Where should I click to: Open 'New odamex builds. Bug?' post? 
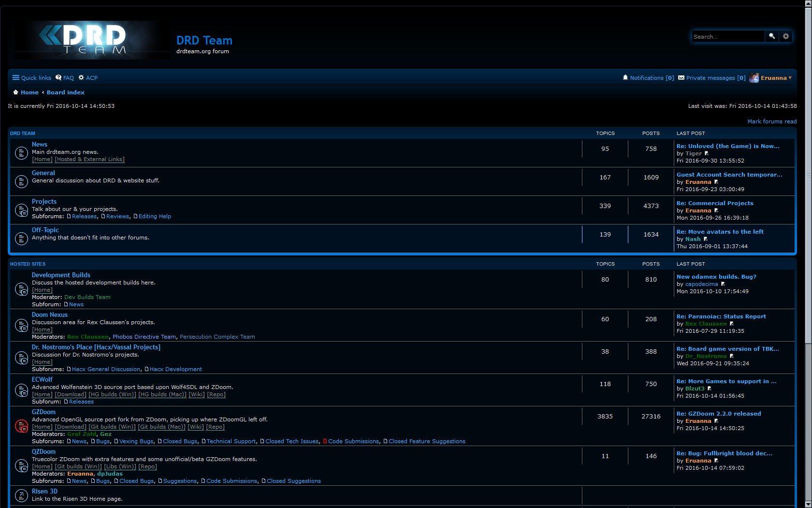pos(716,277)
